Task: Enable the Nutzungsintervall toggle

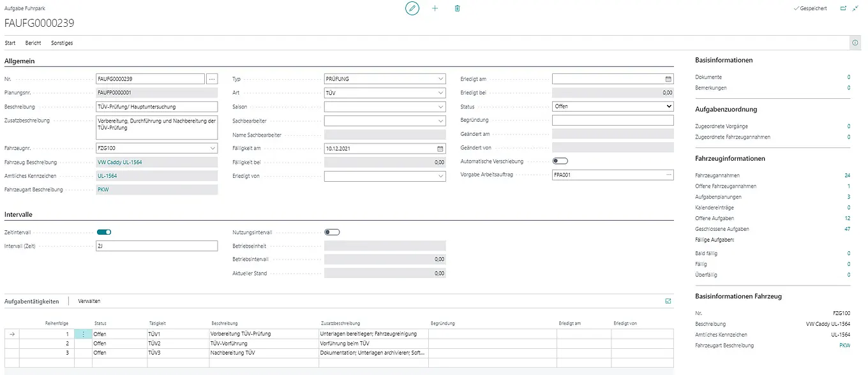Action: pos(332,232)
